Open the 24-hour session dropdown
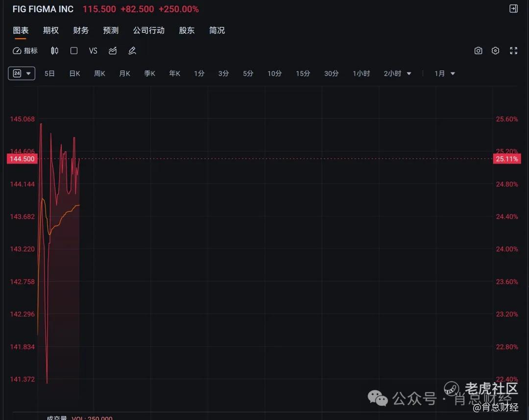 click(x=22, y=73)
